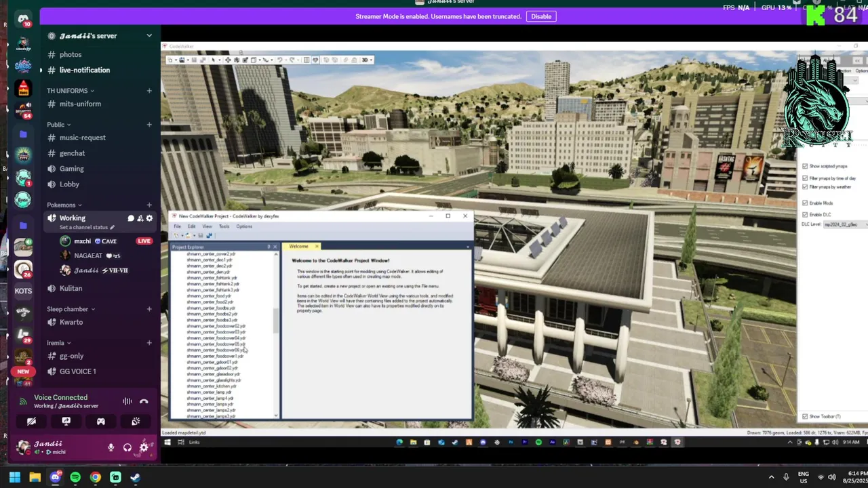Collapse the iremia category

58,343
